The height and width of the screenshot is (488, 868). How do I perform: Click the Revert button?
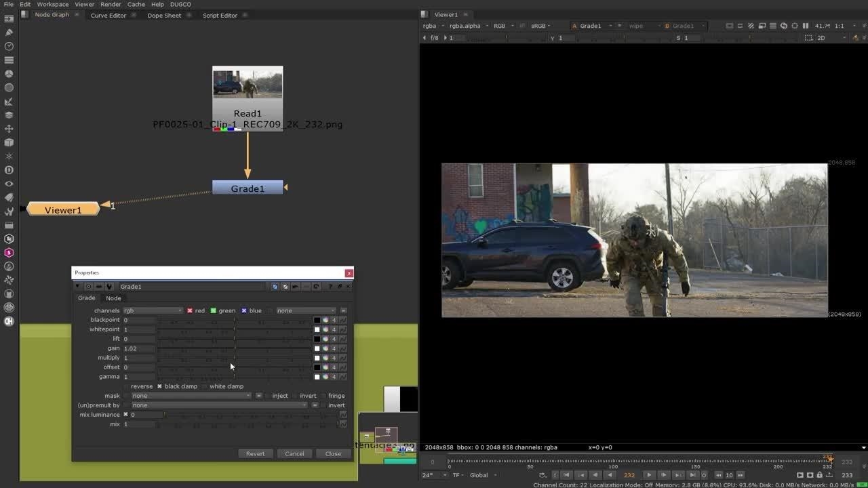point(255,453)
